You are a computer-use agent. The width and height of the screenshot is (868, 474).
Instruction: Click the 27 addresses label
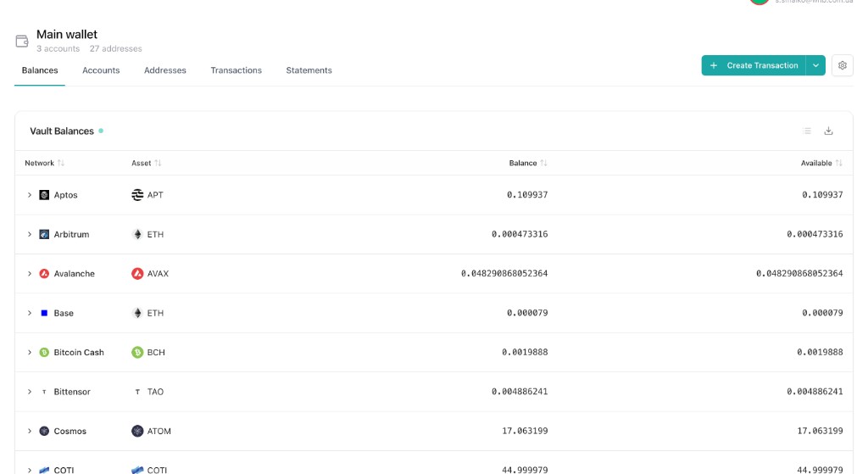(x=115, y=48)
